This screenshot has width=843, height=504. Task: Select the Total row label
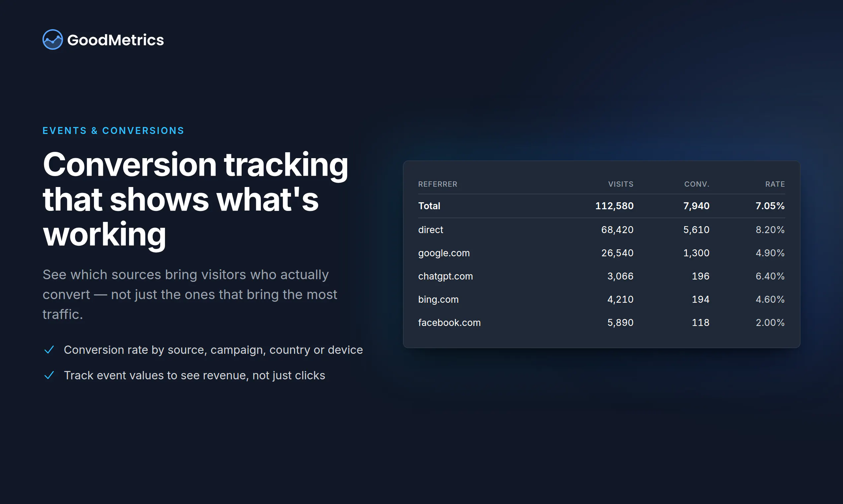429,206
